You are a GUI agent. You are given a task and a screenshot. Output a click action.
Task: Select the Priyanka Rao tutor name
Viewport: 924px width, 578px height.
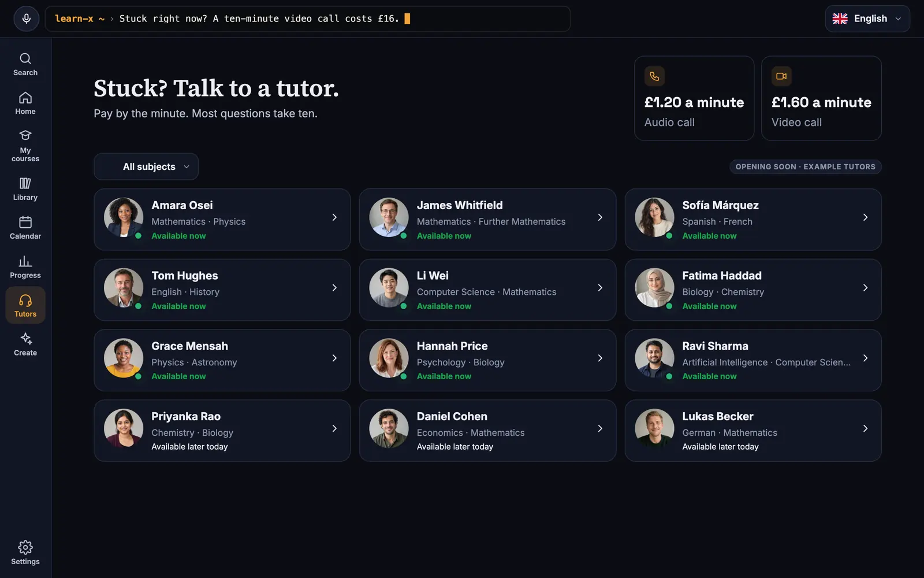point(186,417)
